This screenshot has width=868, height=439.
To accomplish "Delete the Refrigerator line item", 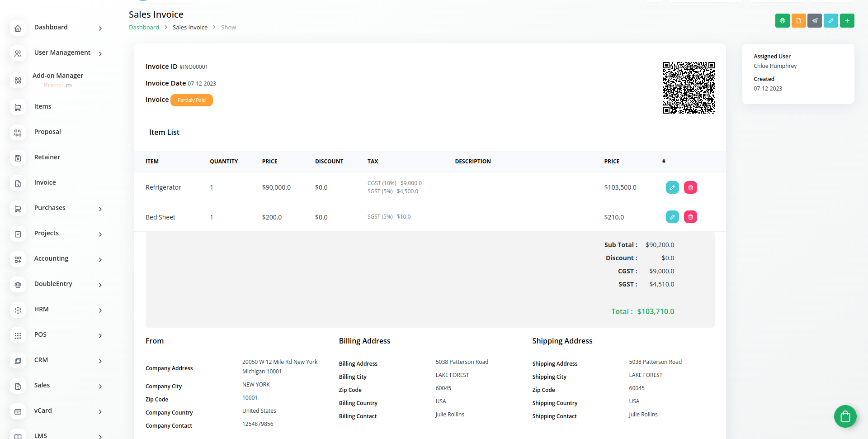I will [x=690, y=187].
